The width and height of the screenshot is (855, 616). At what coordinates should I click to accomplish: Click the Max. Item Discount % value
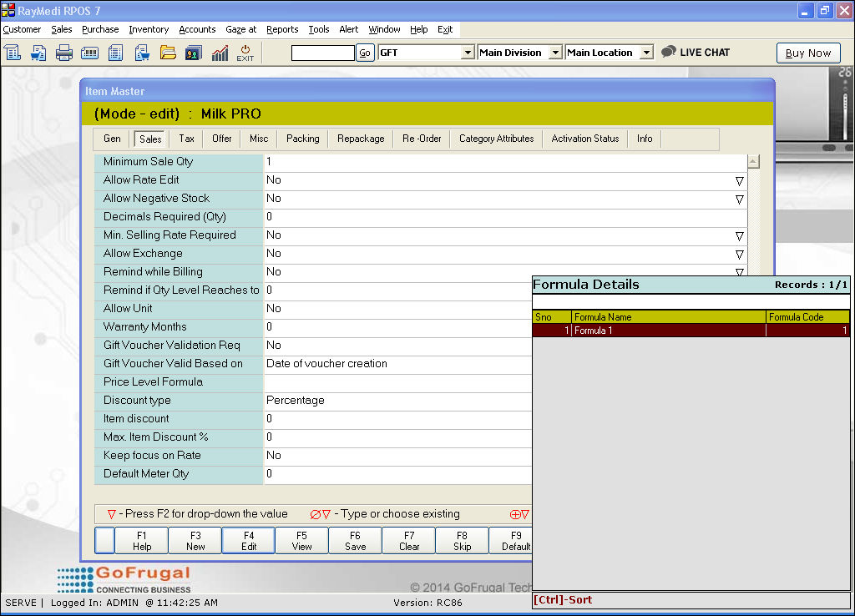(x=397, y=437)
